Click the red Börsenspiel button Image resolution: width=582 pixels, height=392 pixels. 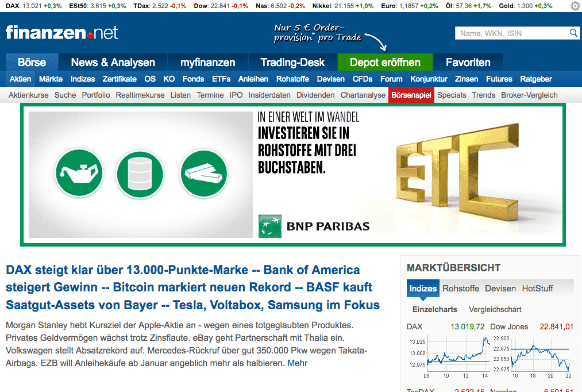coord(411,95)
